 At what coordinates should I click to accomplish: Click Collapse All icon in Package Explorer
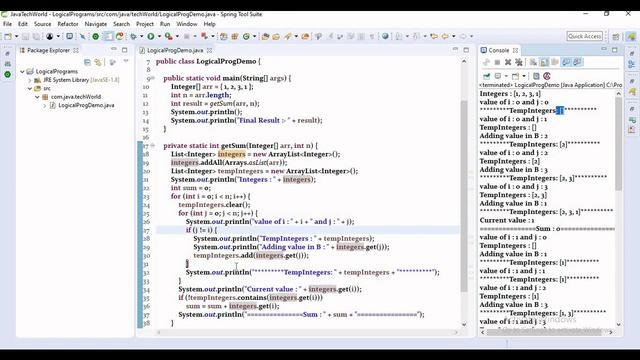point(87,62)
